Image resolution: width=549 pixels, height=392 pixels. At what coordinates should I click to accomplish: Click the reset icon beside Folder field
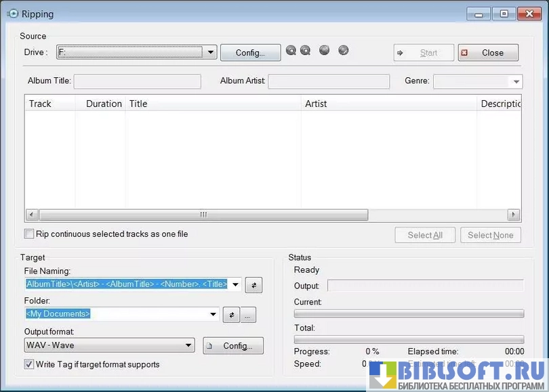231,315
